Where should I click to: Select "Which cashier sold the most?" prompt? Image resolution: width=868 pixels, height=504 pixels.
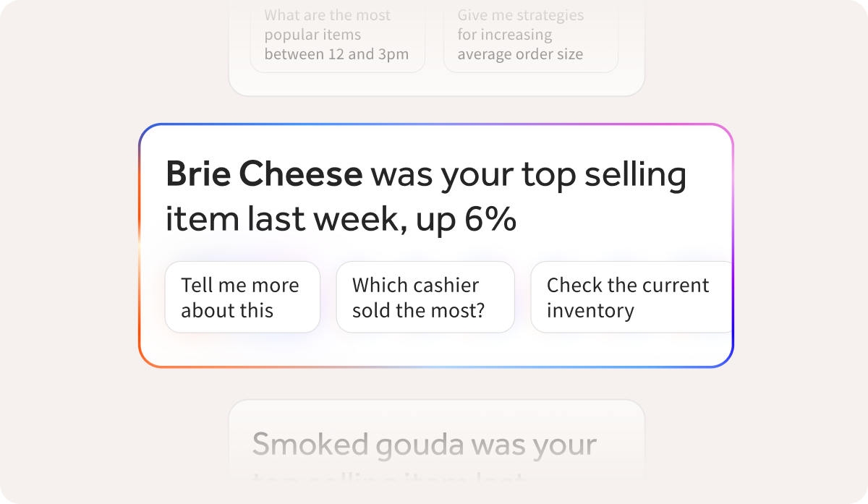click(x=425, y=296)
